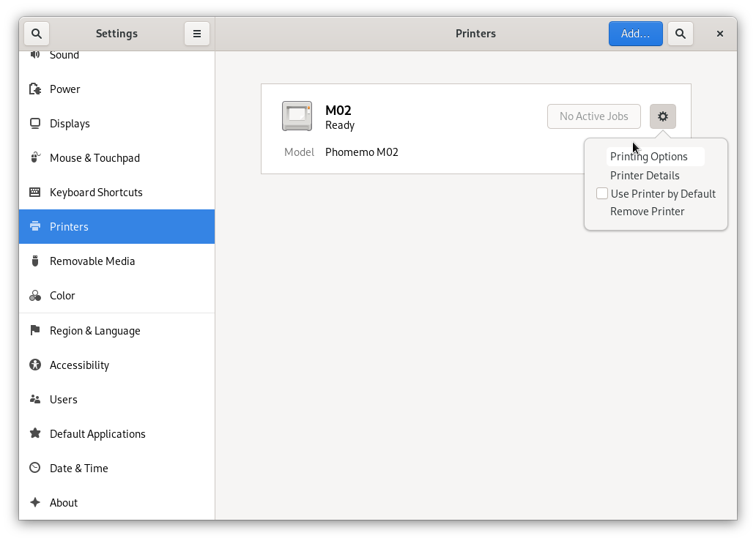Screen dimensions: 756x541
Task: Click the M02 printer device icon
Action: tap(297, 116)
